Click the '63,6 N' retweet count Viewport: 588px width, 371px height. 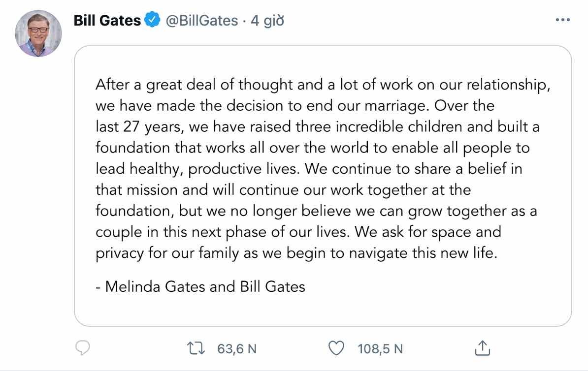pyautogui.click(x=237, y=348)
